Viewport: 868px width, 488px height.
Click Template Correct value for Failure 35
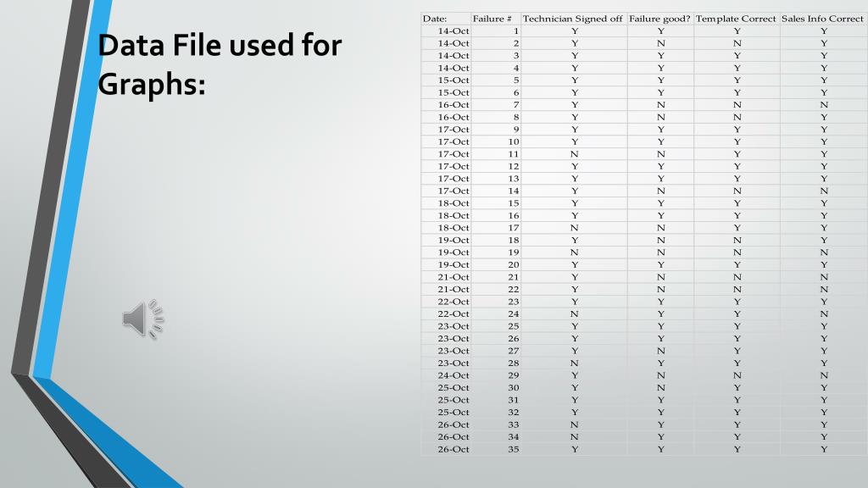(737, 449)
